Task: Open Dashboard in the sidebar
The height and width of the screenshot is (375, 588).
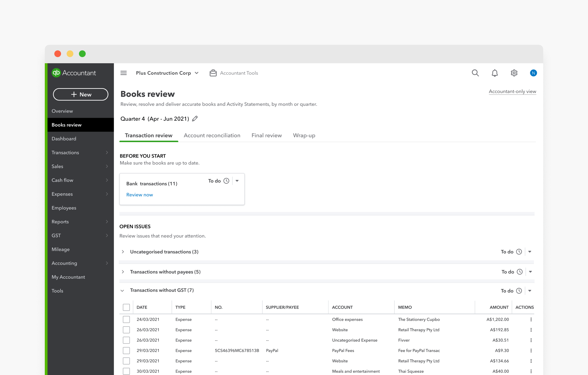Action: 64,139
